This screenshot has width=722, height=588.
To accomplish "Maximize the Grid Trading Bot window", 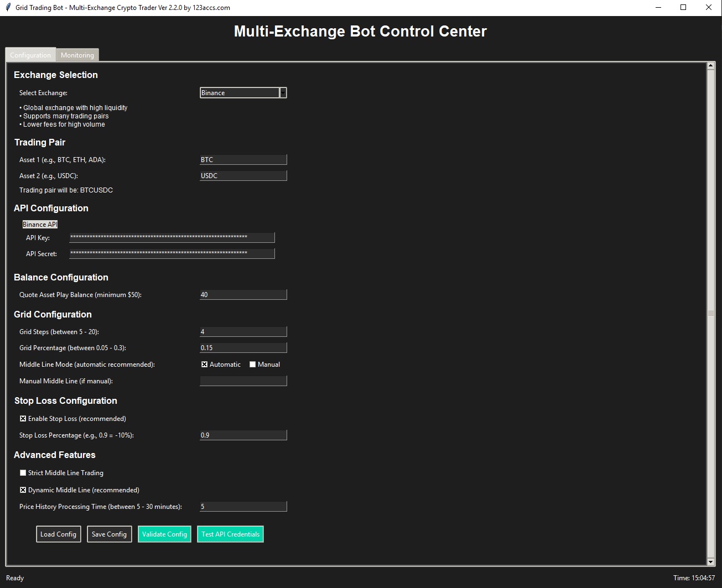I will click(683, 8).
